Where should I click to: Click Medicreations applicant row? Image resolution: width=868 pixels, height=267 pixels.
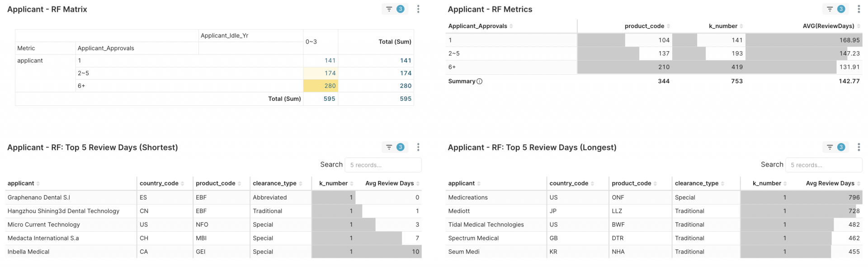(x=468, y=197)
